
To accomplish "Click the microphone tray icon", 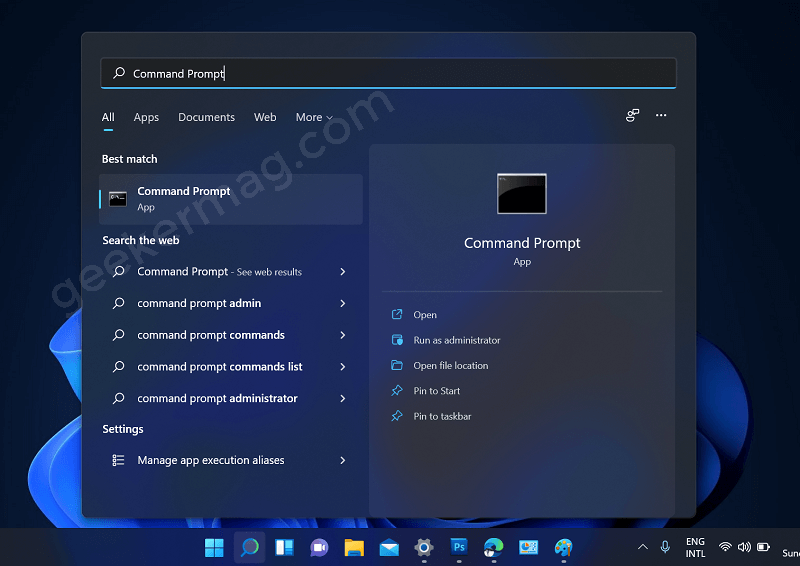I will coord(665,547).
